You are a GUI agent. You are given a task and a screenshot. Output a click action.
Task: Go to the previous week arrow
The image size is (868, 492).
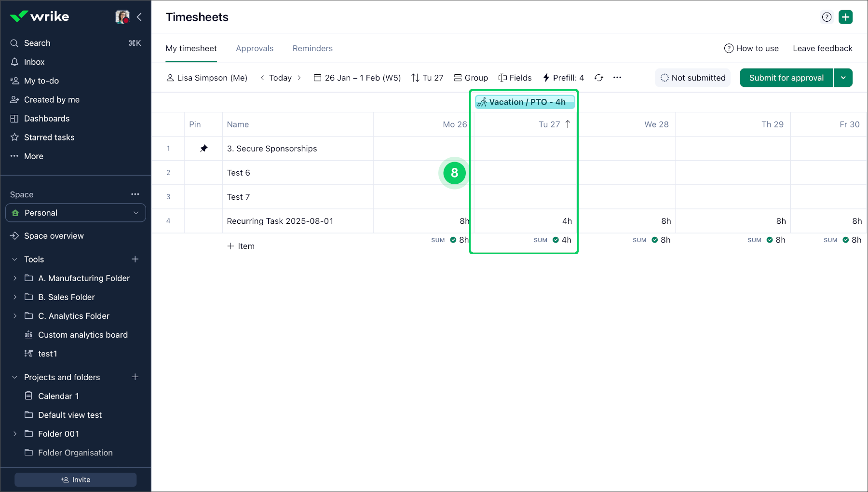262,78
